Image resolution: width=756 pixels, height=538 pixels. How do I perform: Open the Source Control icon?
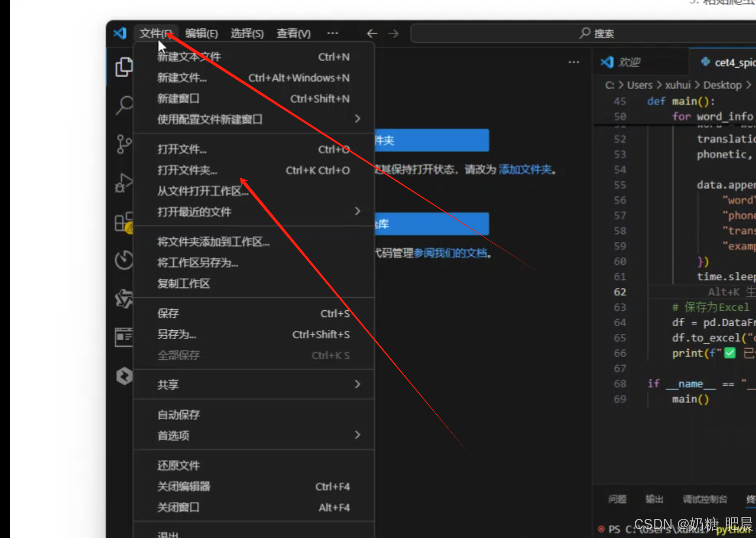click(x=124, y=144)
